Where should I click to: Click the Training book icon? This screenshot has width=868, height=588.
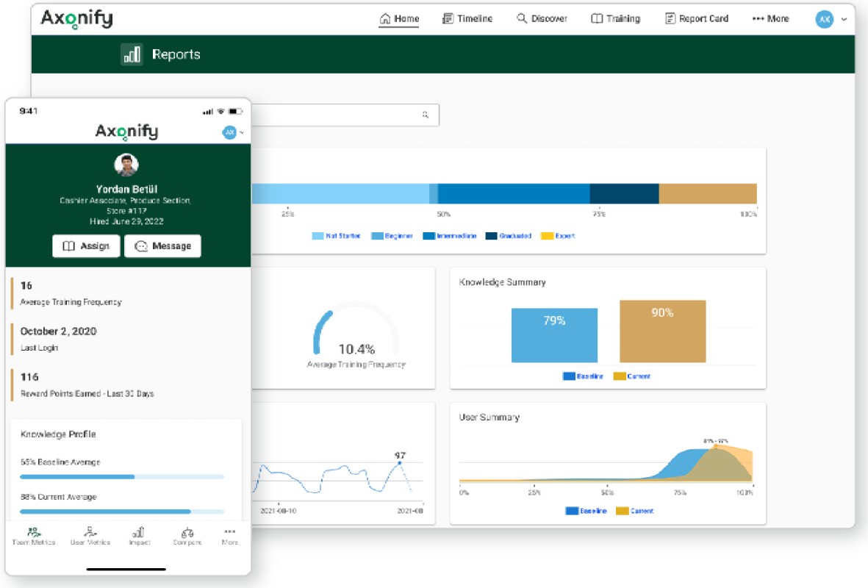coord(597,19)
